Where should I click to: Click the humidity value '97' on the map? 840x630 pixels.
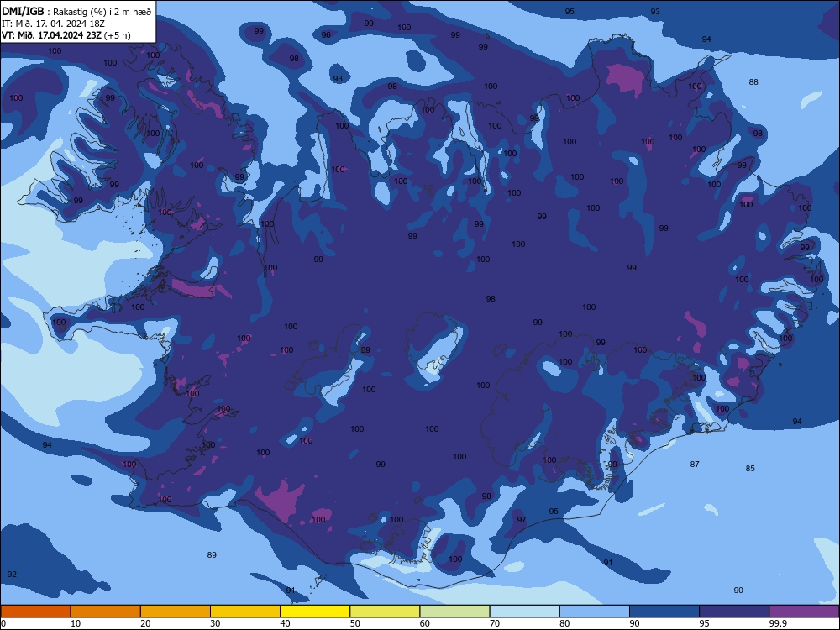(x=522, y=520)
